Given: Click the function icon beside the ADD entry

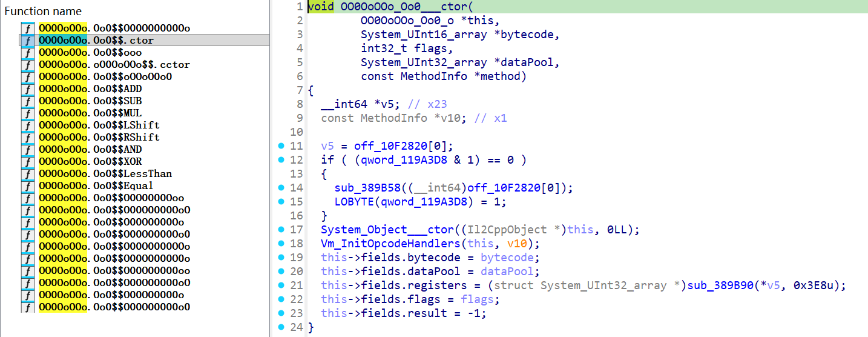Looking at the screenshot, I should pos(27,89).
